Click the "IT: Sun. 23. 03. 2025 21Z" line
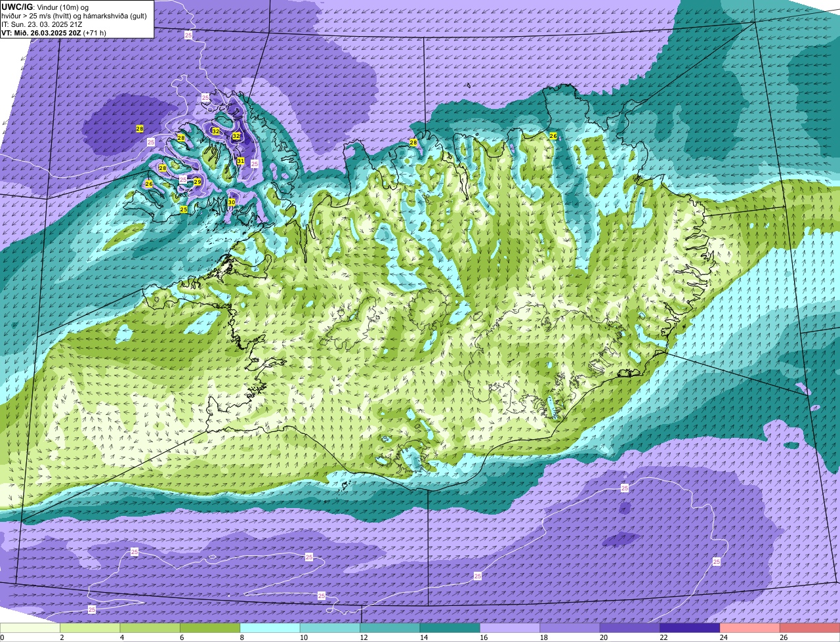840x642 pixels. [42, 24]
